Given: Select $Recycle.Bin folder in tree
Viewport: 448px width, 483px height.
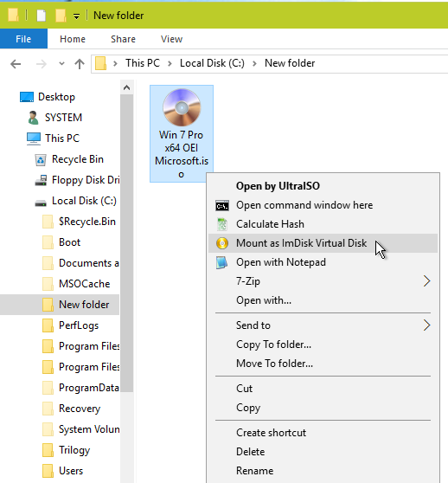Looking at the screenshot, I should [87, 222].
